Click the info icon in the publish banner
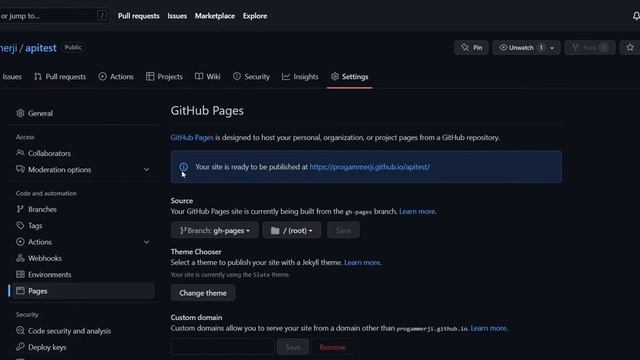This screenshot has height=360, width=640. pyautogui.click(x=184, y=167)
